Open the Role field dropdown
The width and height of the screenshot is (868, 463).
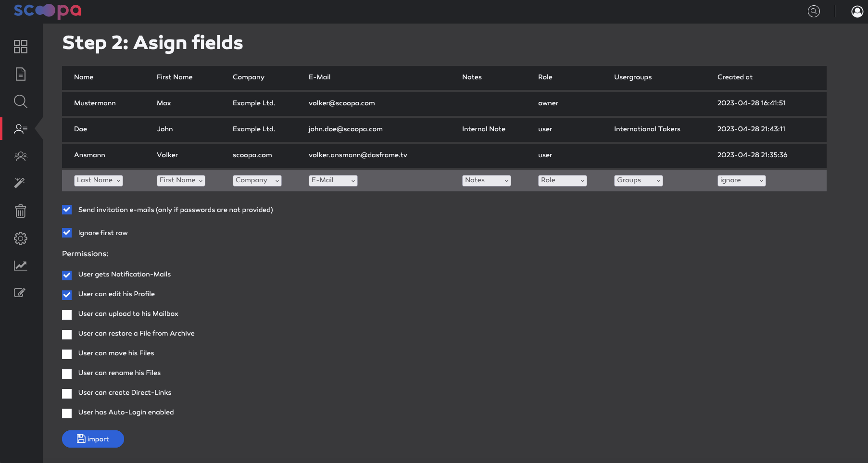[563, 180]
